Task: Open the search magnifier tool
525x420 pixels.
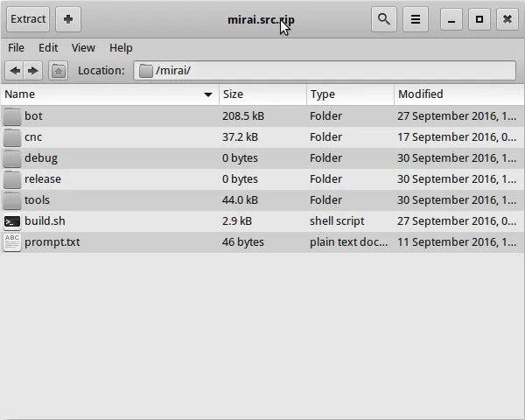Action: 383,18
